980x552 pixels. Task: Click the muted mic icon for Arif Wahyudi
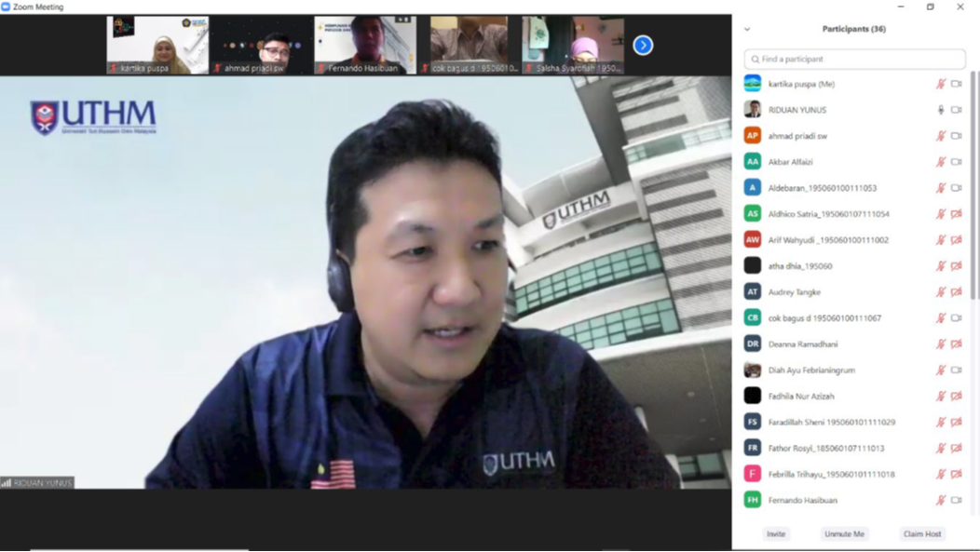(x=941, y=240)
